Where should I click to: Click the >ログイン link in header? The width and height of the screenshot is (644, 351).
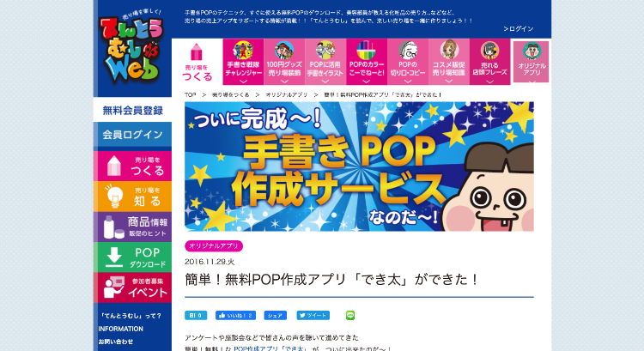pyautogui.click(x=519, y=28)
